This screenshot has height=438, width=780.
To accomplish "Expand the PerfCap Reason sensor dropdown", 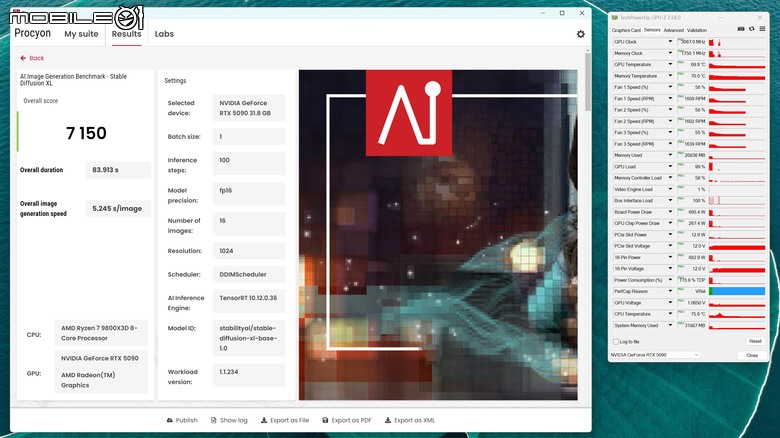I will pos(670,291).
